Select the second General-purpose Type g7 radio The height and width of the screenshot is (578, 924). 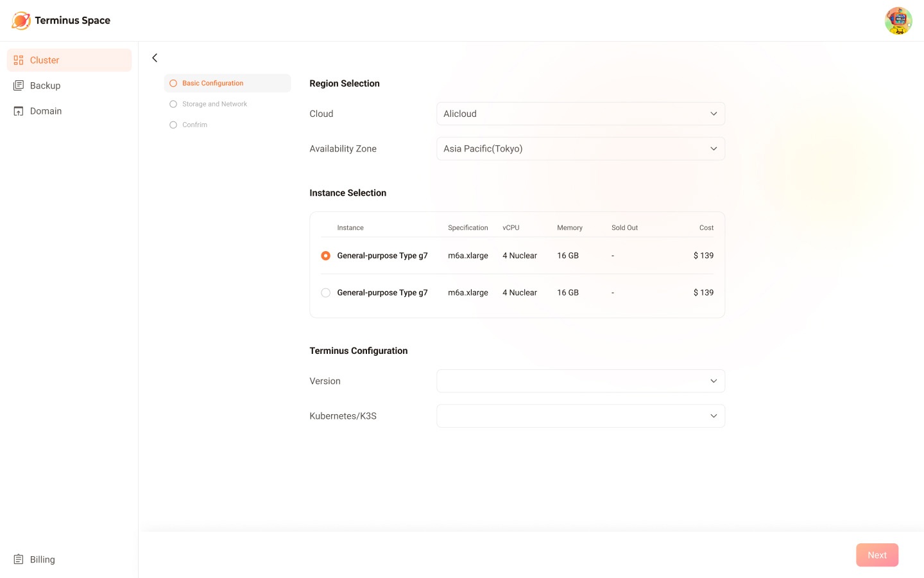coord(326,293)
